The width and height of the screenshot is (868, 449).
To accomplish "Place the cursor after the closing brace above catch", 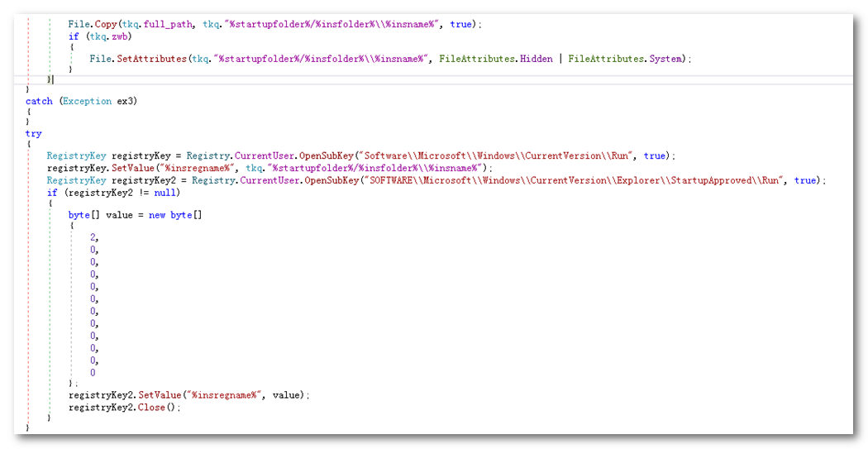I will coord(54,79).
